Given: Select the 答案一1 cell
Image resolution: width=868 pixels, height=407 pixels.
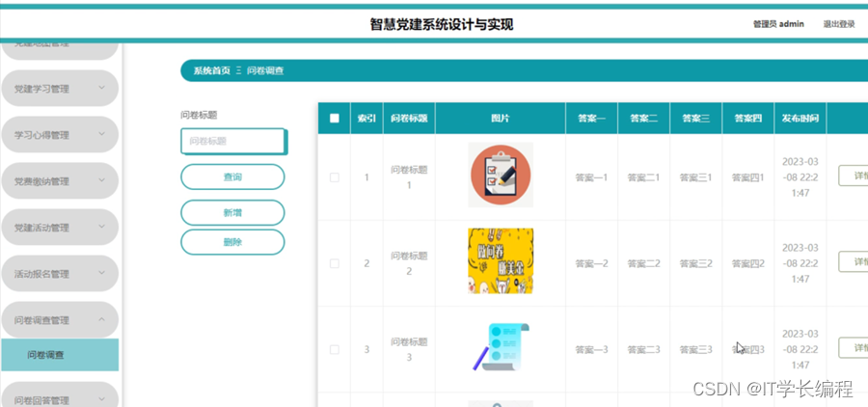Looking at the screenshot, I should point(592,177).
